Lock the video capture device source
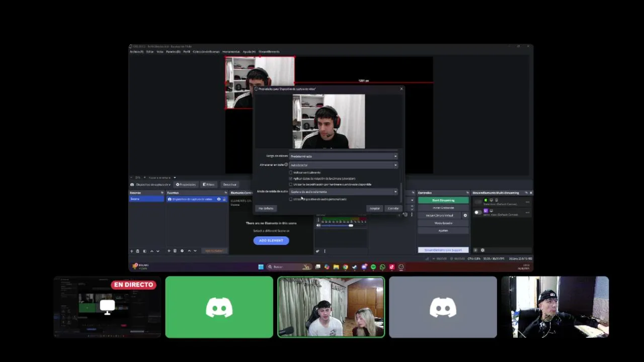The image size is (644, 362). [x=224, y=199]
